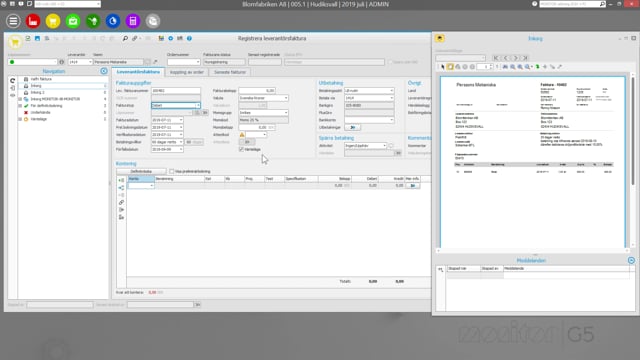Screen dimensions: 640x360
Task: Click the print icon in Inkorg viewer toolbar
Action: tap(458, 67)
